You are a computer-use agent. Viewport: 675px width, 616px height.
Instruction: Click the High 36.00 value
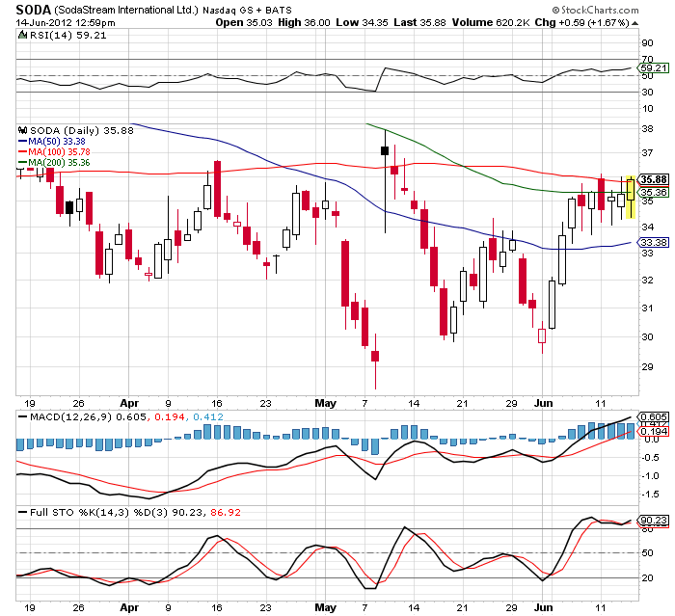(x=304, y=22)
